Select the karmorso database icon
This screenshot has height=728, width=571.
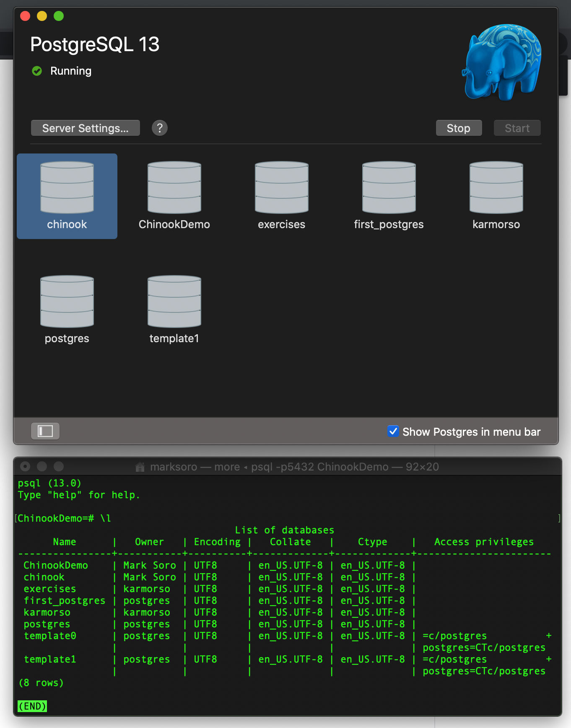coord(496,187)
